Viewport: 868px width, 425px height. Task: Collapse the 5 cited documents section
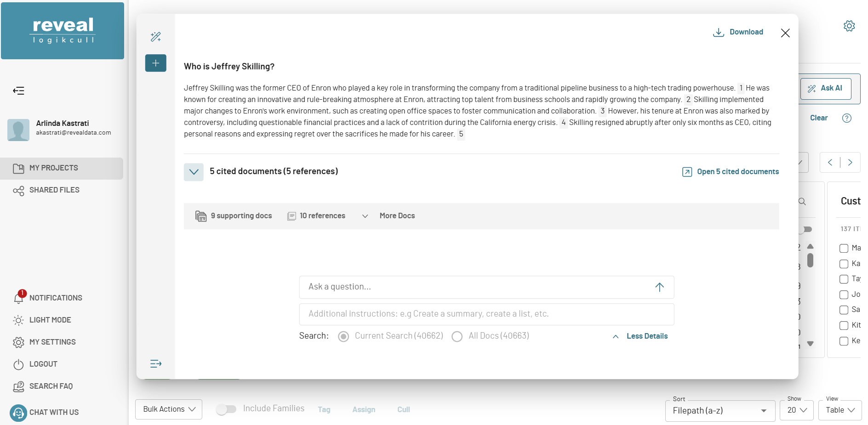[194, 172]
